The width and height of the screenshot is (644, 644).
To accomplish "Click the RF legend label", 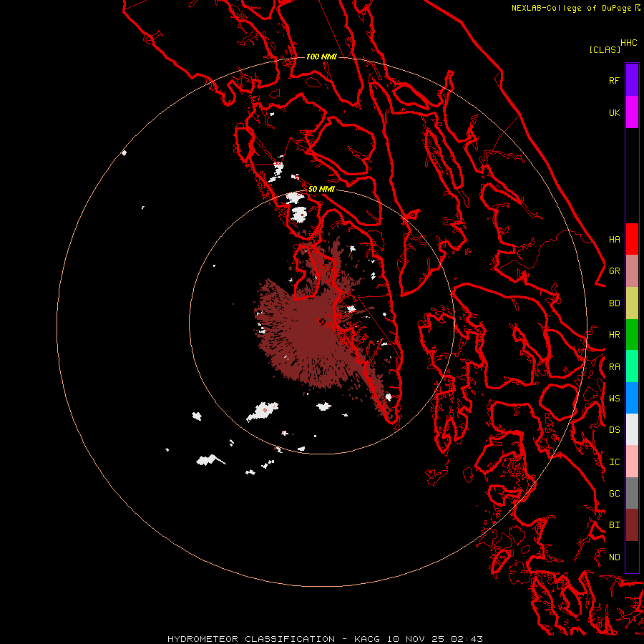I will [x=614, y=80].
